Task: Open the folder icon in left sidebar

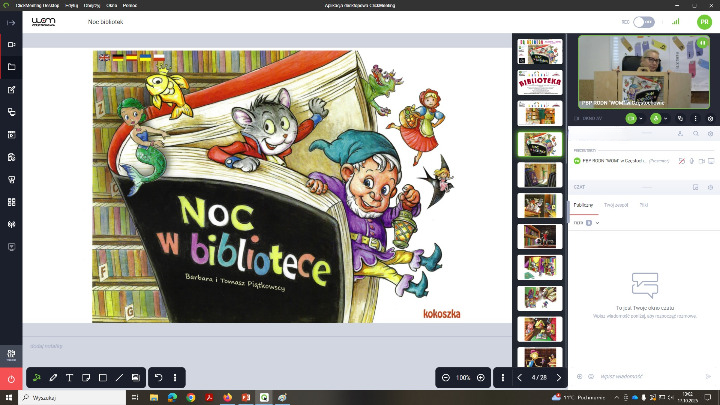Action: coord(11,67)
